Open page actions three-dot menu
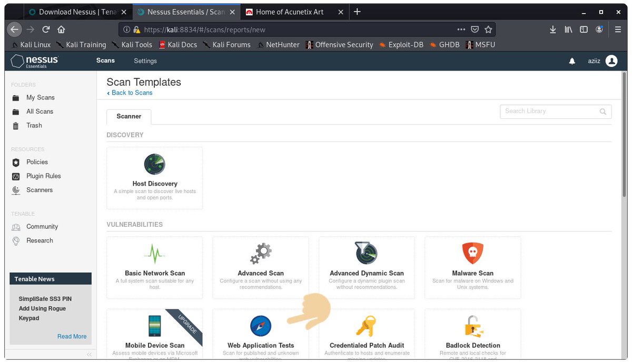The image size is (632, 364). [x=461, y=29]
